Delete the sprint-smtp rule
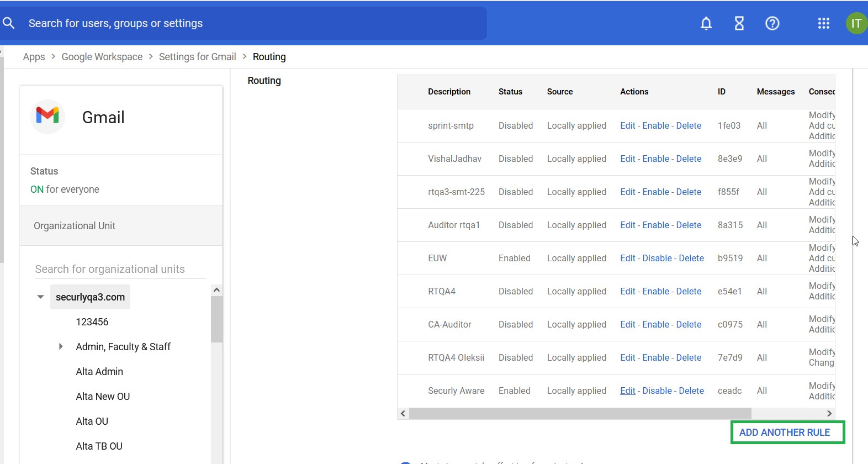 pos(689,126)
